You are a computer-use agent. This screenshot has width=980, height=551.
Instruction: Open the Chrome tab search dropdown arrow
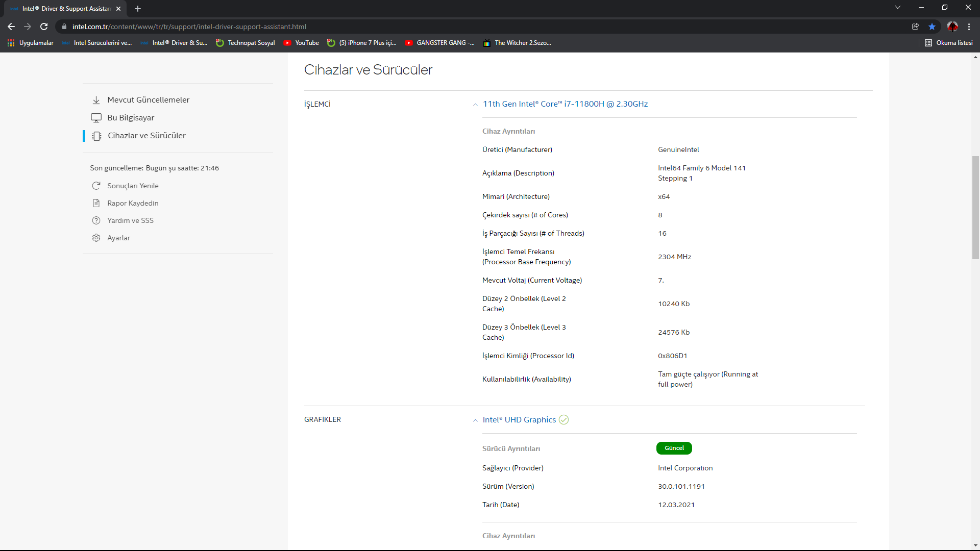tap(898, 8)
